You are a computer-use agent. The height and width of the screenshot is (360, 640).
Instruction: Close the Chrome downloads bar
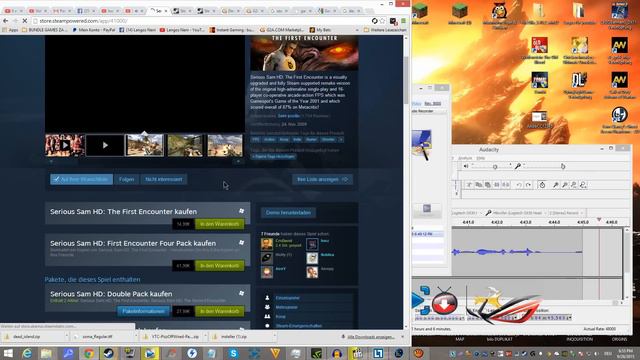coord(402,337)
